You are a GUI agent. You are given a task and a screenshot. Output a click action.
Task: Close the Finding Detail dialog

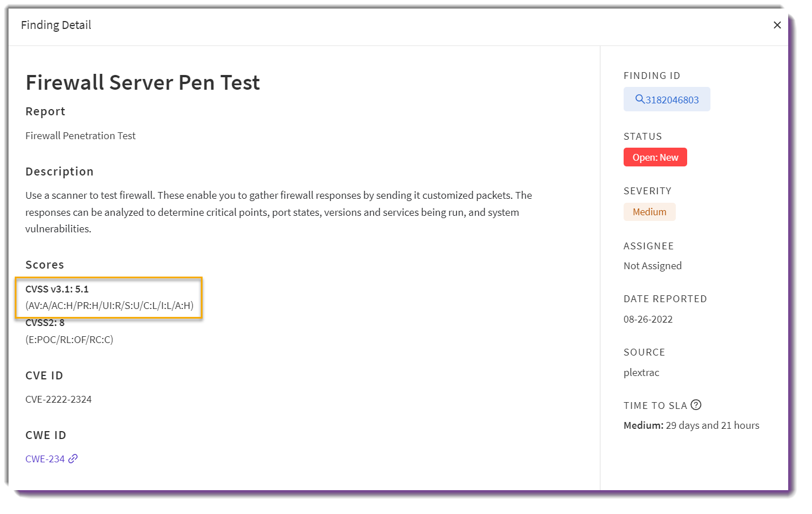(777, 25)
